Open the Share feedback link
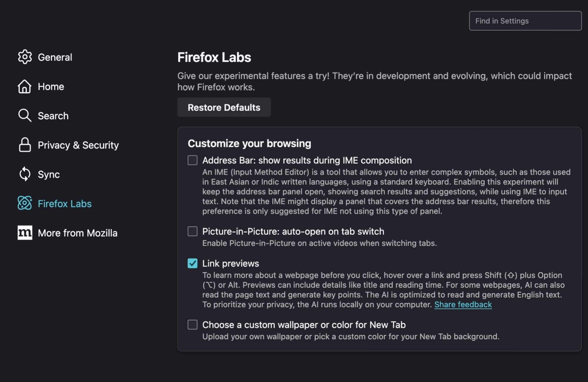Viewport: 588px width, 382px height. pos(463,305)
